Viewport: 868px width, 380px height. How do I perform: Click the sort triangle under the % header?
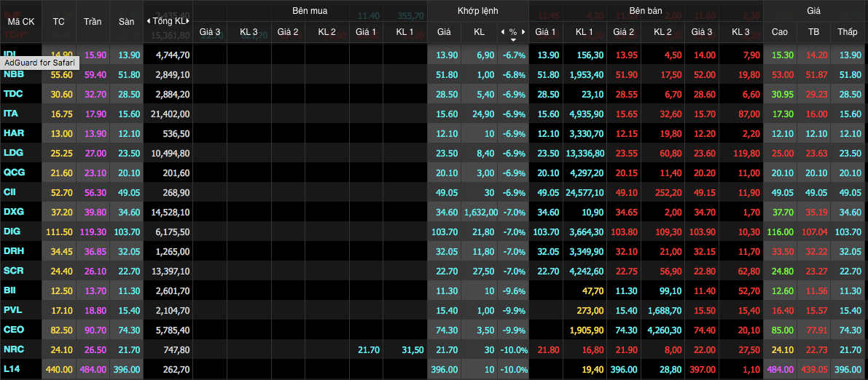coord(513,41)
